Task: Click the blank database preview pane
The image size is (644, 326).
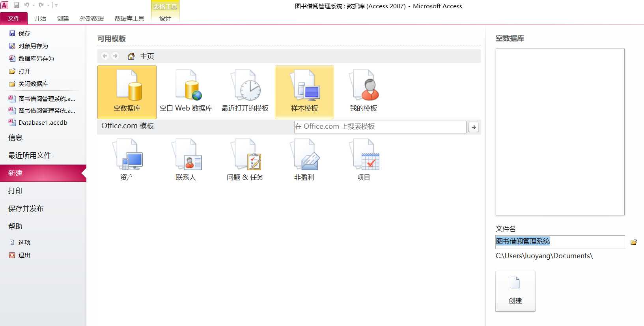Action: point(560,132)
